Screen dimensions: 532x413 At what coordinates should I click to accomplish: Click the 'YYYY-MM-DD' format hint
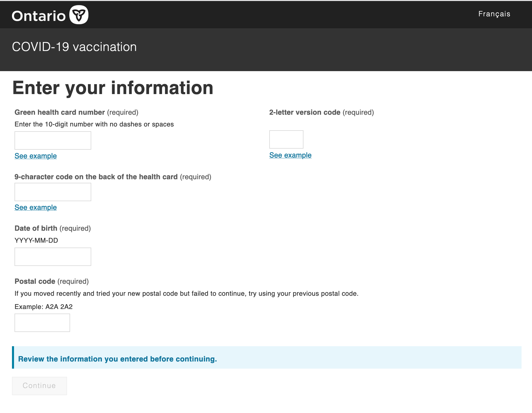click(x=36, y=240)
